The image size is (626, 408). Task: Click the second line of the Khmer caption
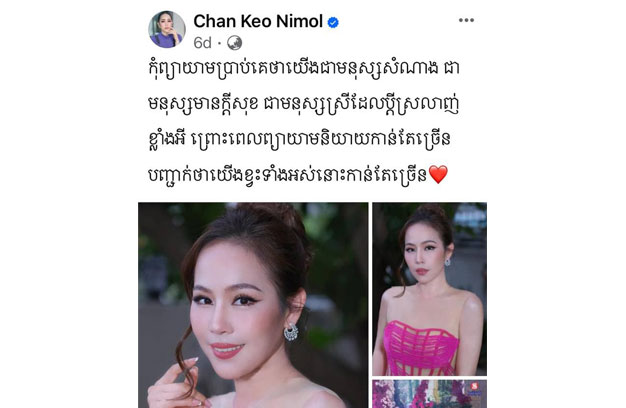303,105
